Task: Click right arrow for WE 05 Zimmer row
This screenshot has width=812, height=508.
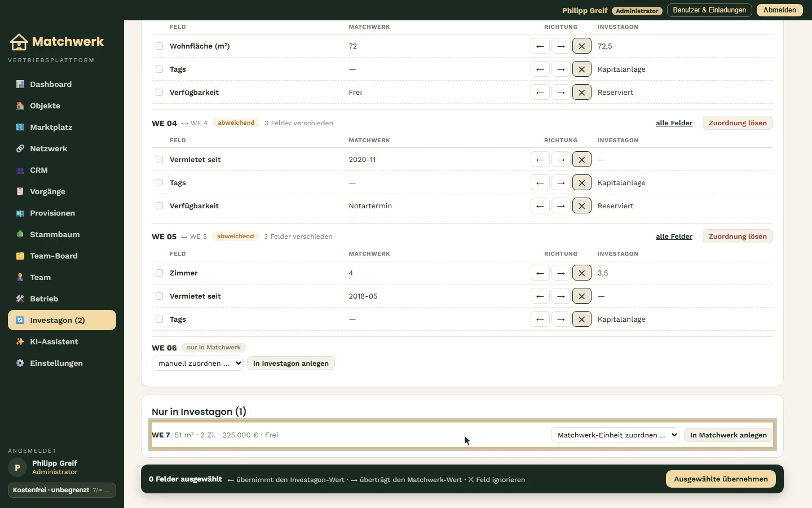Action: (x=561, y=273)
